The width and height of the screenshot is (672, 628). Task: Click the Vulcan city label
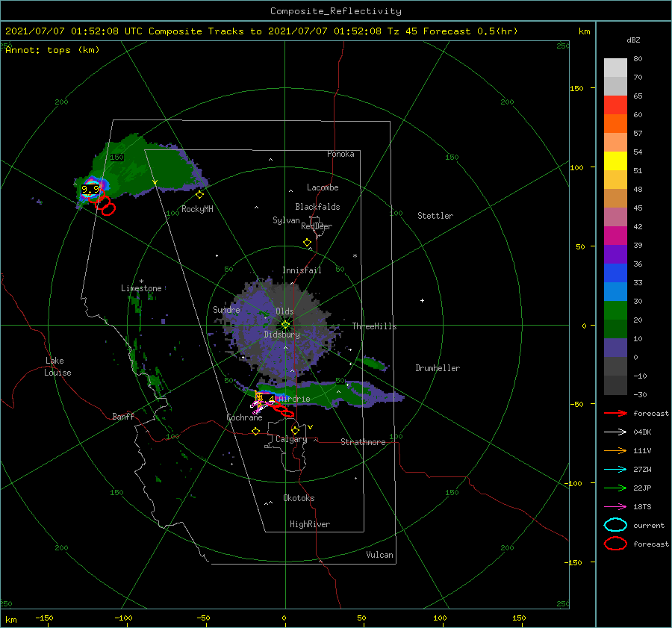(380, 555)
